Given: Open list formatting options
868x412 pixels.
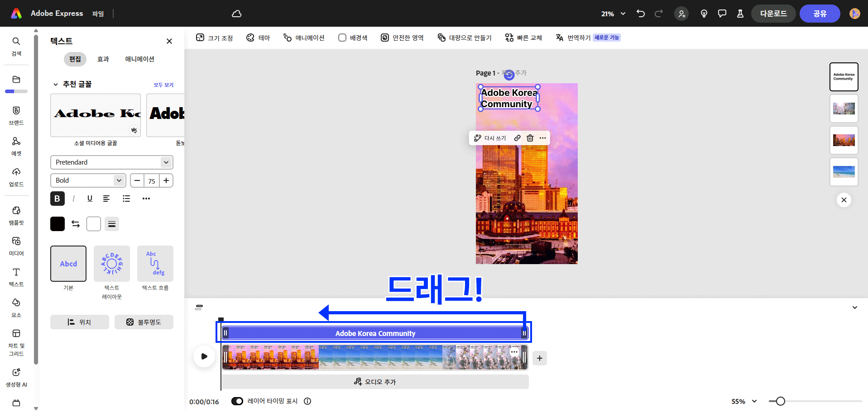Looking at the screenshot, I should pos(126,199).
